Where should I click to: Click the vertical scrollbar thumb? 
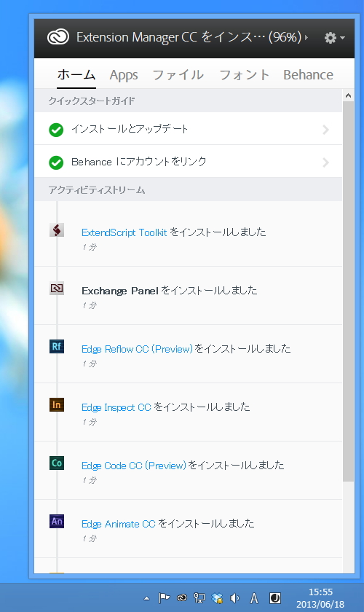[349, 291]
